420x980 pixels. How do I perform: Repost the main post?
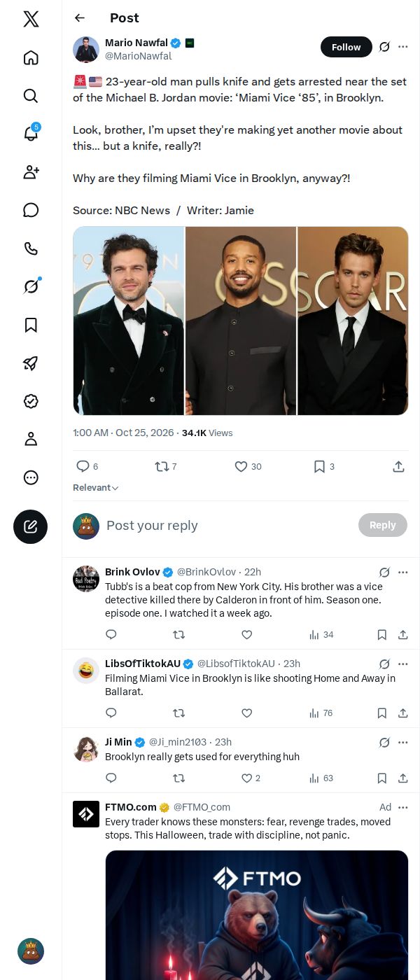165,466
